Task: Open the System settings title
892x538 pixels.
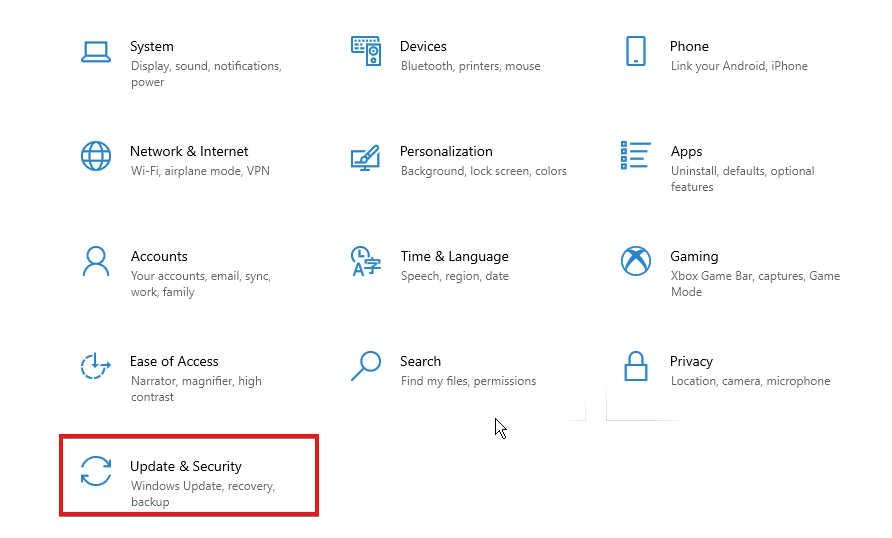Action: (152, 46)
